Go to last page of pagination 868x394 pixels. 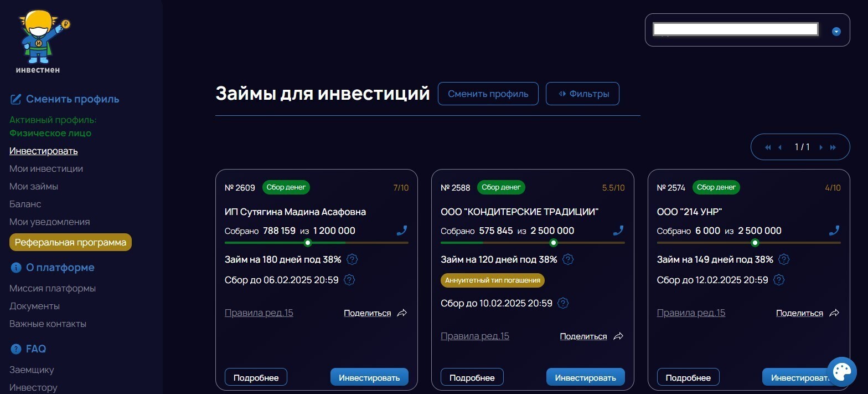point(833,147)
